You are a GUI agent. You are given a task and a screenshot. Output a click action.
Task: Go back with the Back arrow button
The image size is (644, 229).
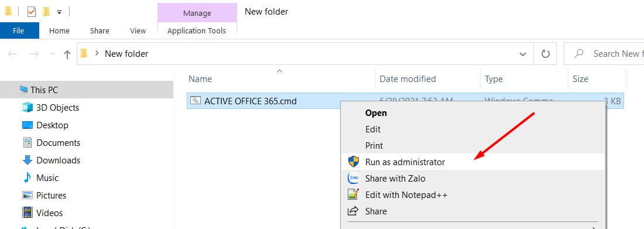(12, 54)
